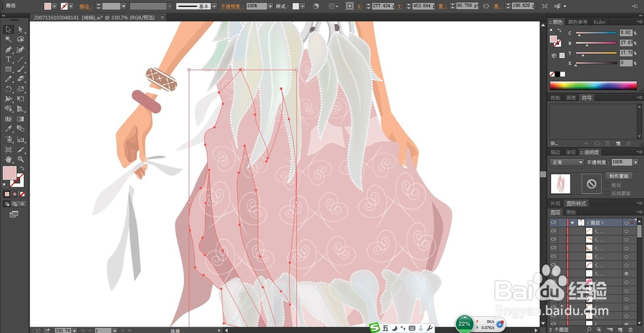
Task: Click locate object magnifier in Layers panel
Action: click(589, 329)
